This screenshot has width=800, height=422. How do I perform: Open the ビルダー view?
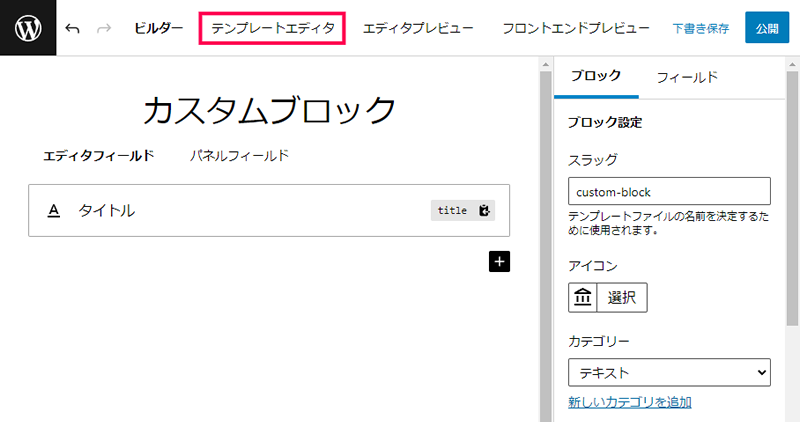[x=158, y=29]
